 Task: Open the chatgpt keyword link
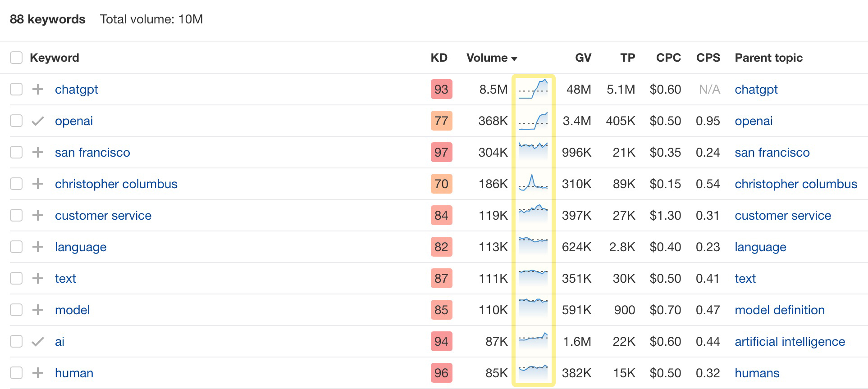77,90
